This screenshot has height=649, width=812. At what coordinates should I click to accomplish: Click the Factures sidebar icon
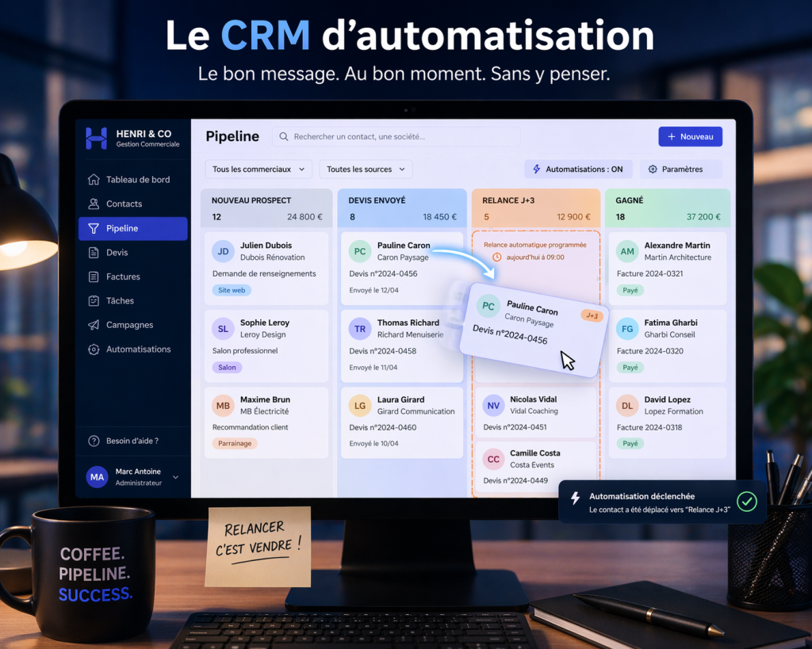pos(94,277)
